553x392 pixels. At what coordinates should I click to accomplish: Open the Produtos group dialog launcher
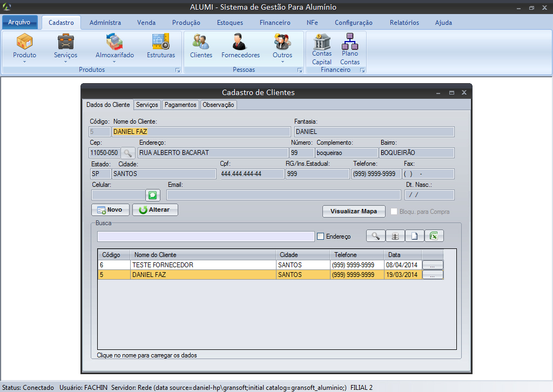pyautogui.click(x=178, y=70)
